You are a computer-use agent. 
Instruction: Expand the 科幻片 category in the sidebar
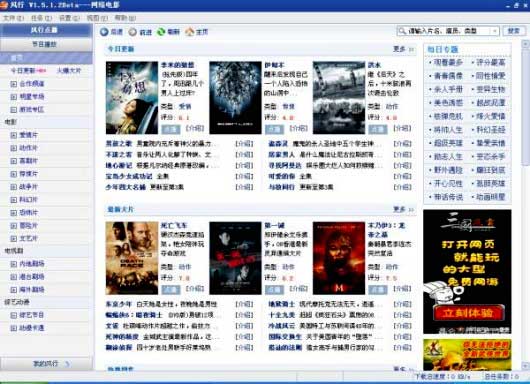click(x=14, y=200)
